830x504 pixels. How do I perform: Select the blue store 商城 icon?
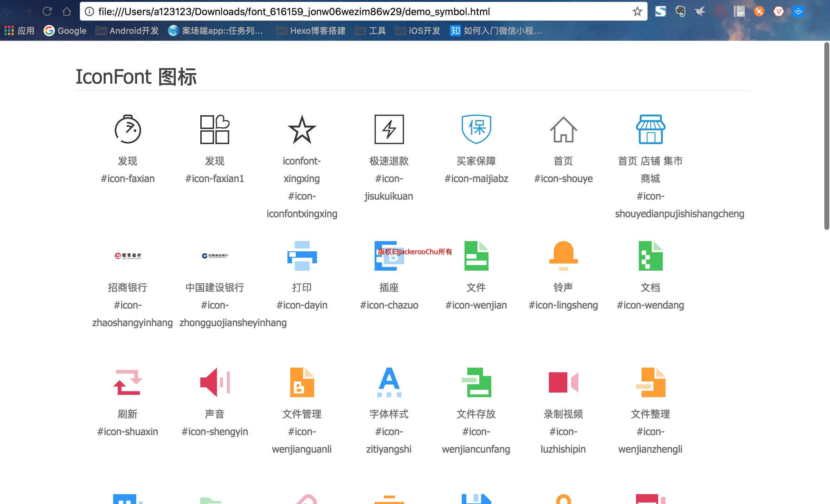tap(650, 129)
